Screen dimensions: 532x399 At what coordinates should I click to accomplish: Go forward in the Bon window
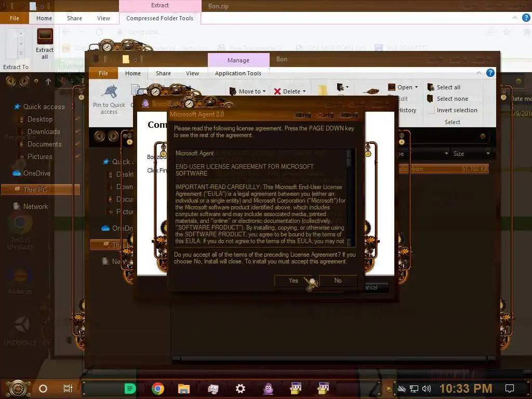click(113, 136)
